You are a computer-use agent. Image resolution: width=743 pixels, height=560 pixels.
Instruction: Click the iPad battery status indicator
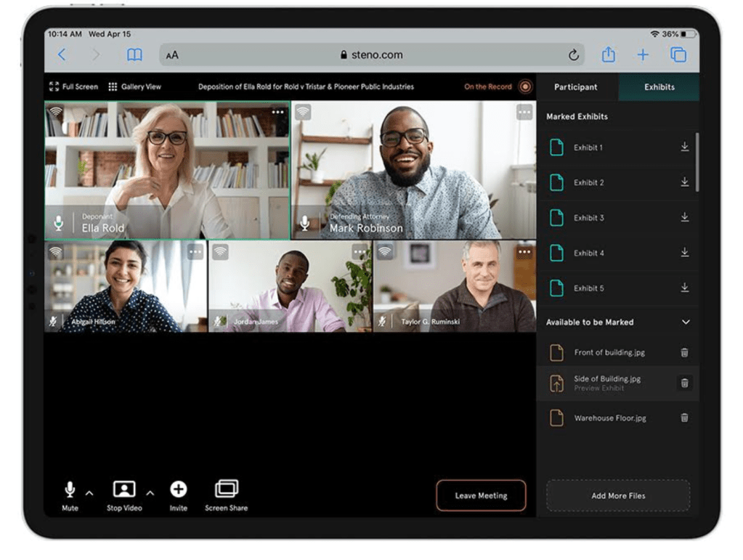[x=688, y=34]
